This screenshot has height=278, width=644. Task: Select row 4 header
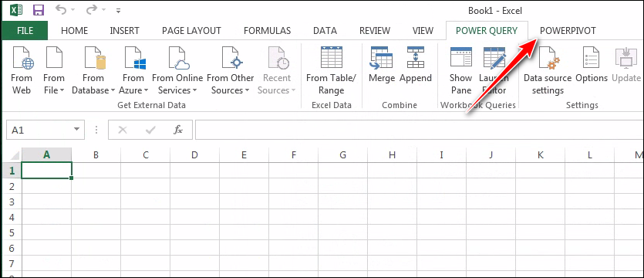pos(12,217)
